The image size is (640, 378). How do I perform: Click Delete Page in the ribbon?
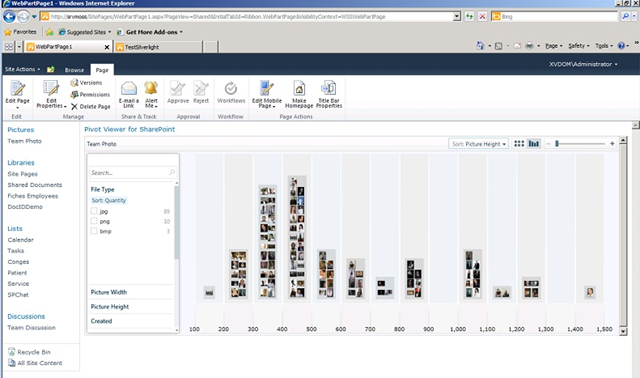point(90,107)
